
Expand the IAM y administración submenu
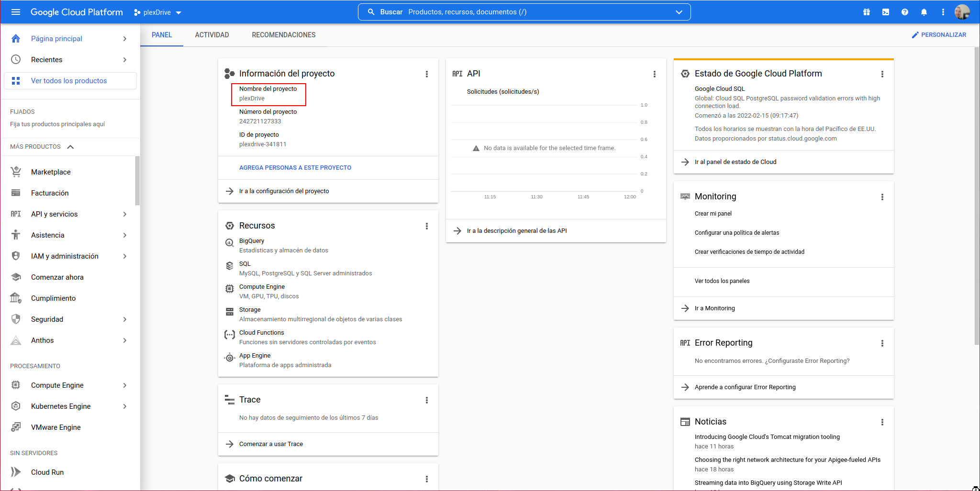(124, 256)
